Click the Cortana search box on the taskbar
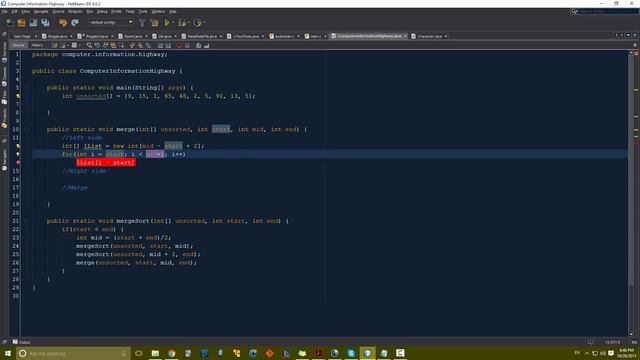The width and height of the screenshot is (640, 360). pos(73,353)
